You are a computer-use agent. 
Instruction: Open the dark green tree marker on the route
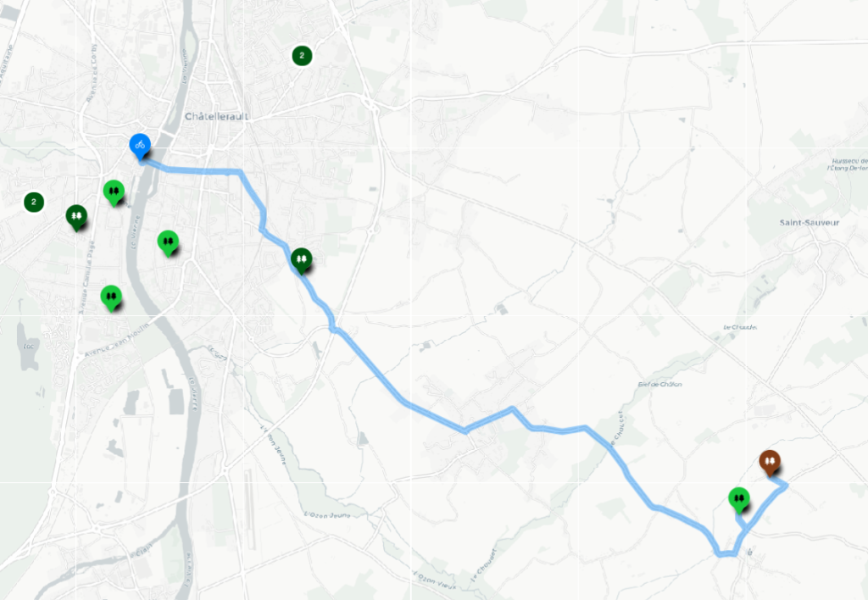pyautogui.click(x=301, y=260)
